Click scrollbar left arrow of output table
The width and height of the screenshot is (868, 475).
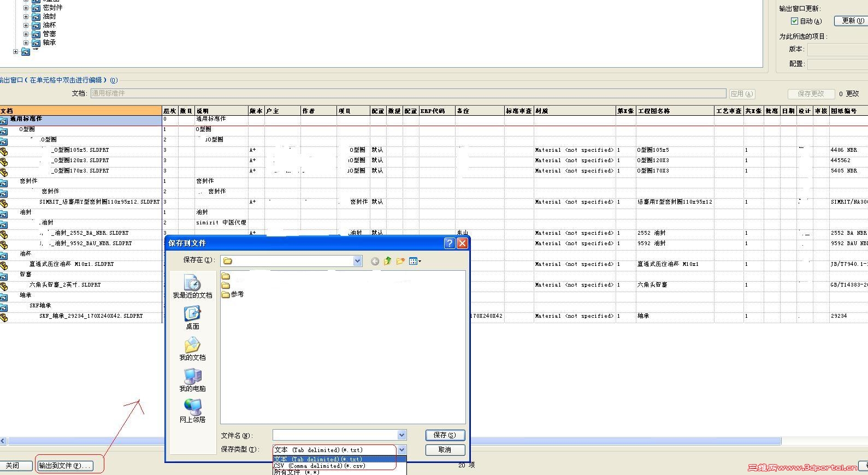pyautogui.click(x=3, y=441)
